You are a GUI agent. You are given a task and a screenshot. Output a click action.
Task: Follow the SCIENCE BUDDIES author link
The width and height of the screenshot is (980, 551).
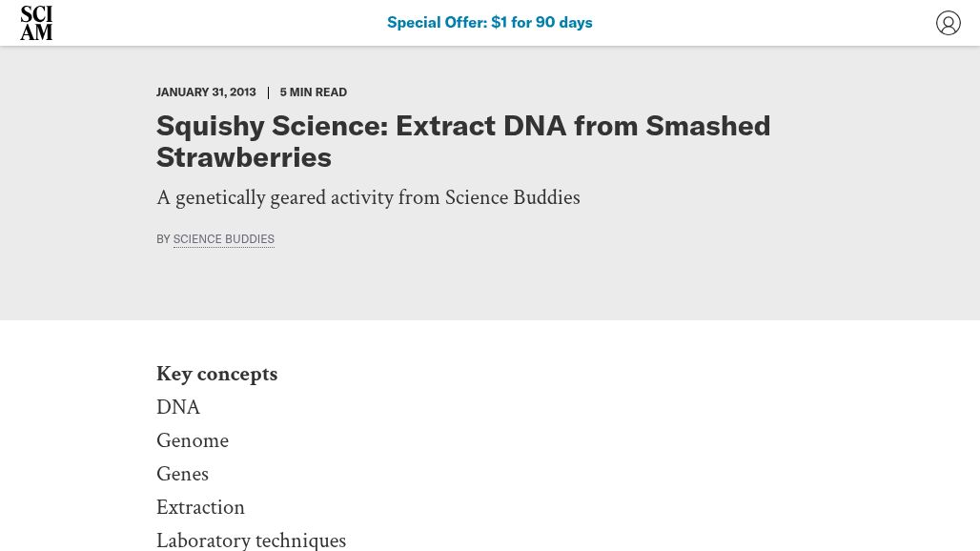223,238
